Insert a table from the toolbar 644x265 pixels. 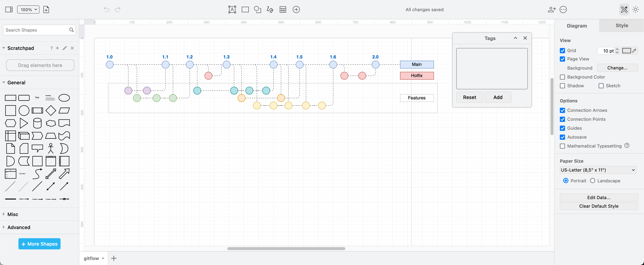[283, 9]
